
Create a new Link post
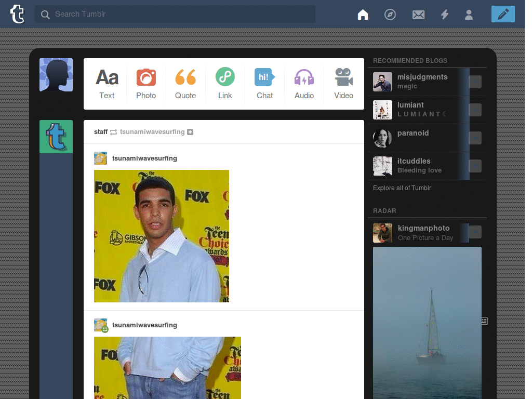click(x=225, y=84)
